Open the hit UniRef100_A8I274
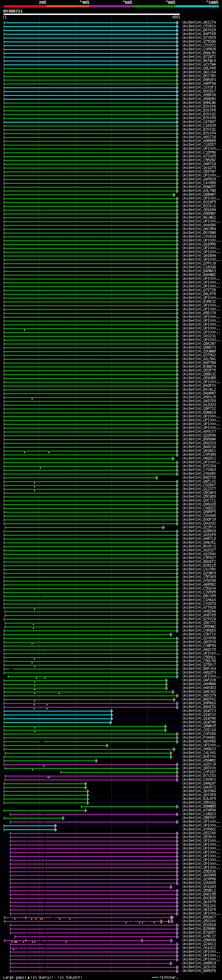 tap(199, 23)
